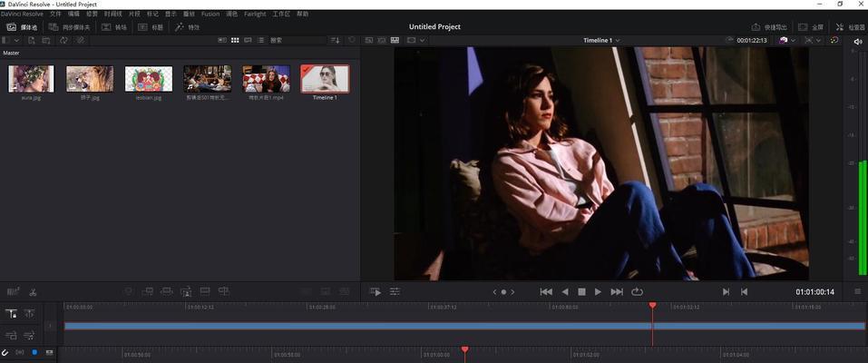
Task: Click the Smart Insert icon
Action: point(129,291)
